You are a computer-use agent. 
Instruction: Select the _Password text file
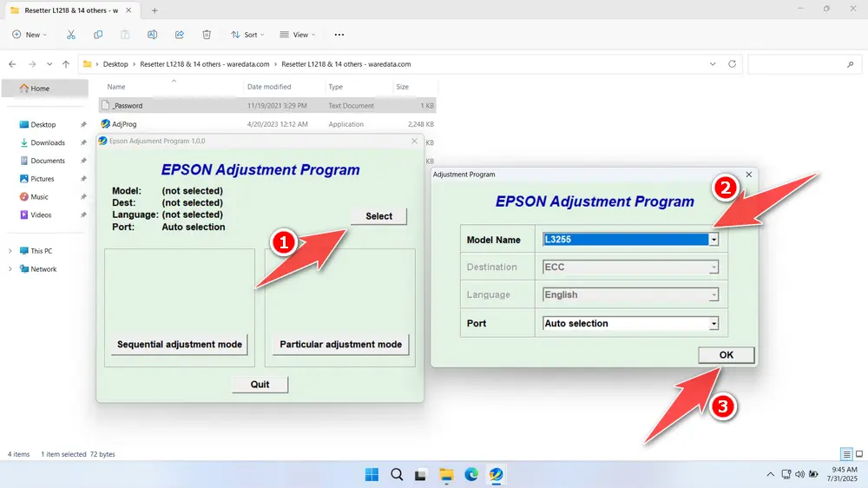[x=267, y=106]
